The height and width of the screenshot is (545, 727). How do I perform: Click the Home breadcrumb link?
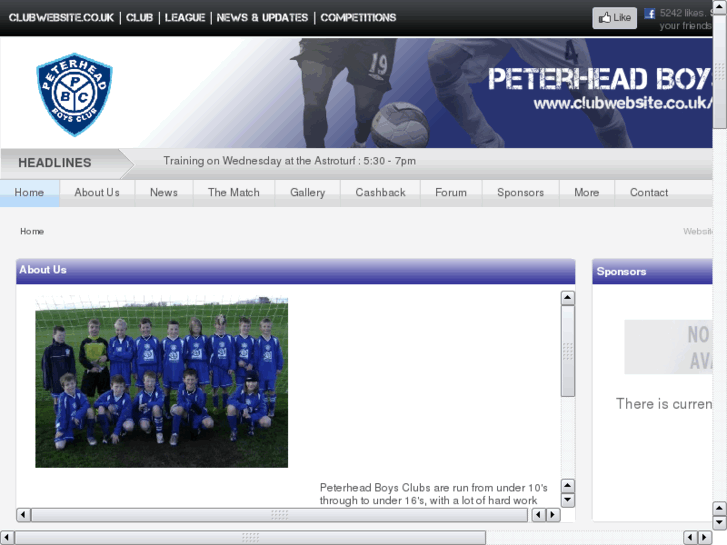[x=32, y=231]
